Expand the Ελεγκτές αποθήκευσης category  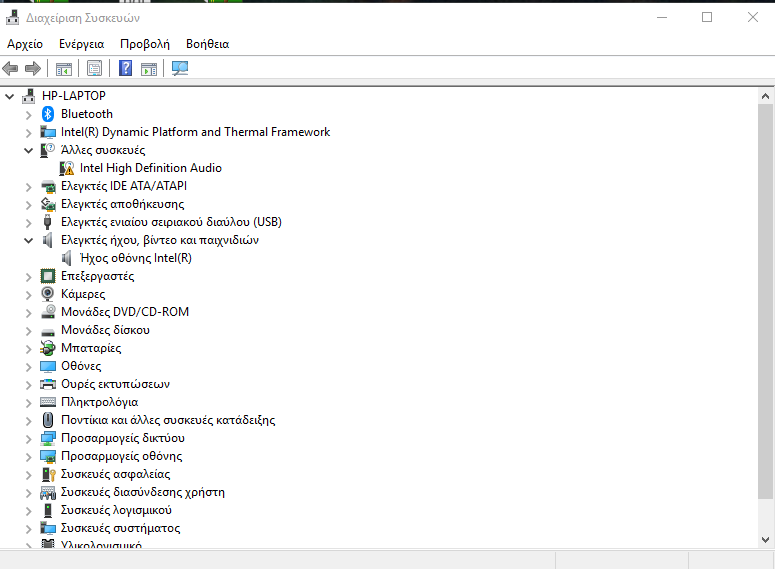coord(28,205)
